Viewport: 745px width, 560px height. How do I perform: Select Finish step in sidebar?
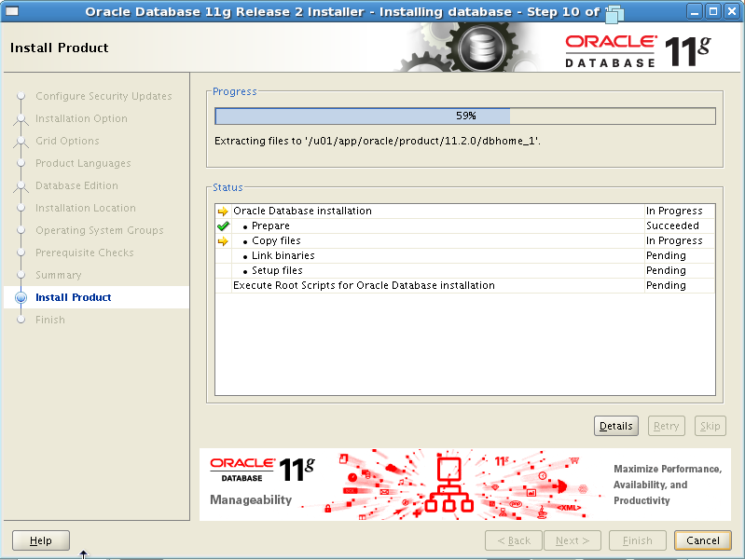click(50, 320)
